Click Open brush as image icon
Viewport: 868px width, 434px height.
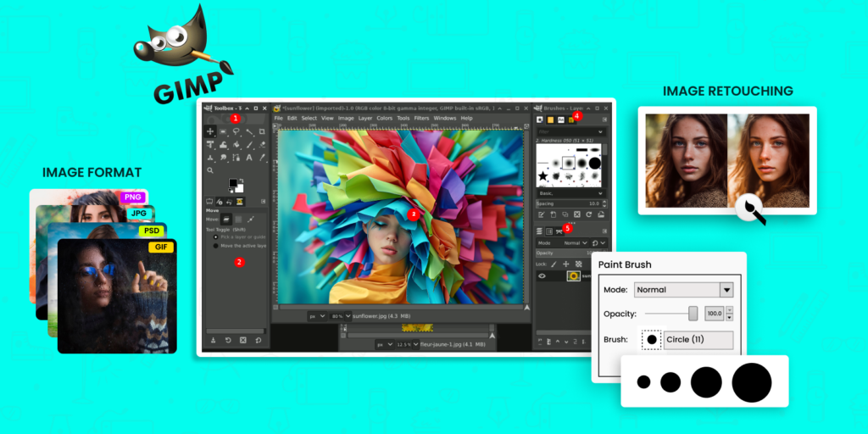[601, 214]
